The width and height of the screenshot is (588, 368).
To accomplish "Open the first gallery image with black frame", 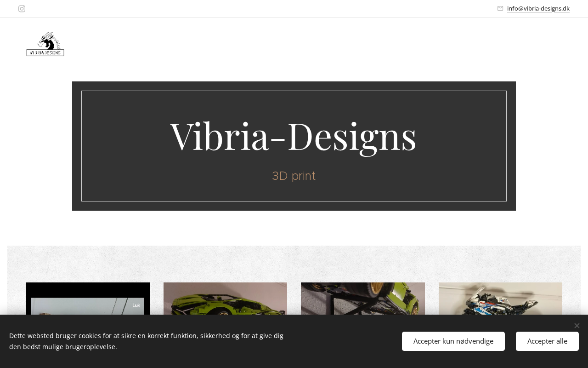I will tap(88, 299).
